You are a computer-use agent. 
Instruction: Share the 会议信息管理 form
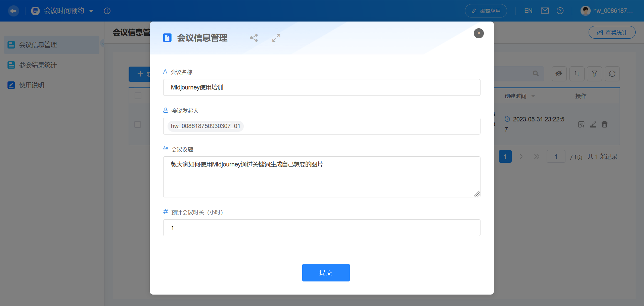(254, 38)
